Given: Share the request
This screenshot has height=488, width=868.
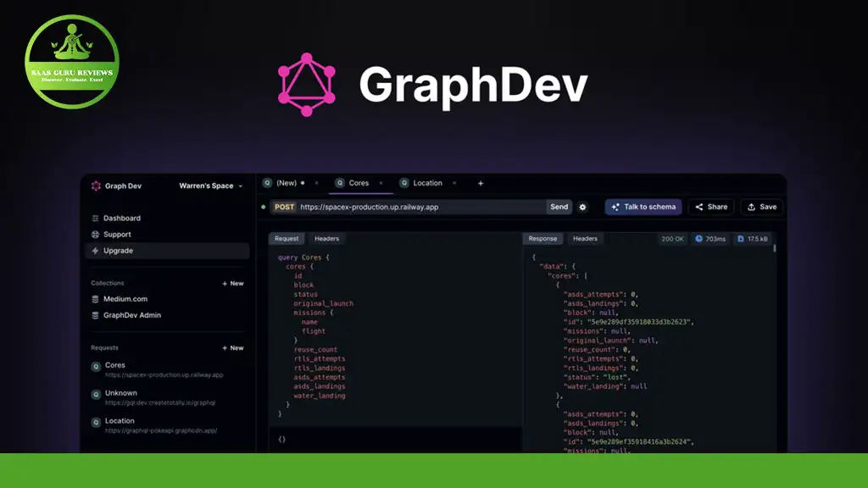Looking at the screenshot, I should point(711,207).
